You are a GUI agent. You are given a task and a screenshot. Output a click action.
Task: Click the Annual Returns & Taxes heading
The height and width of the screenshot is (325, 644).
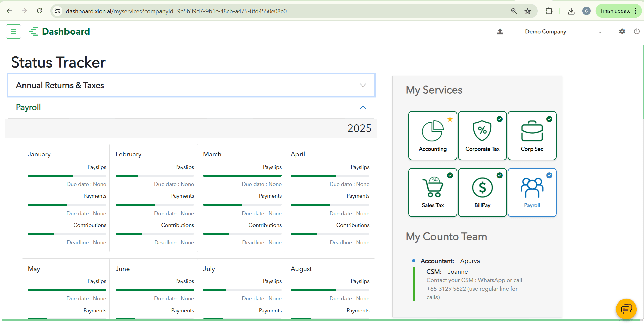pos(60,85)
